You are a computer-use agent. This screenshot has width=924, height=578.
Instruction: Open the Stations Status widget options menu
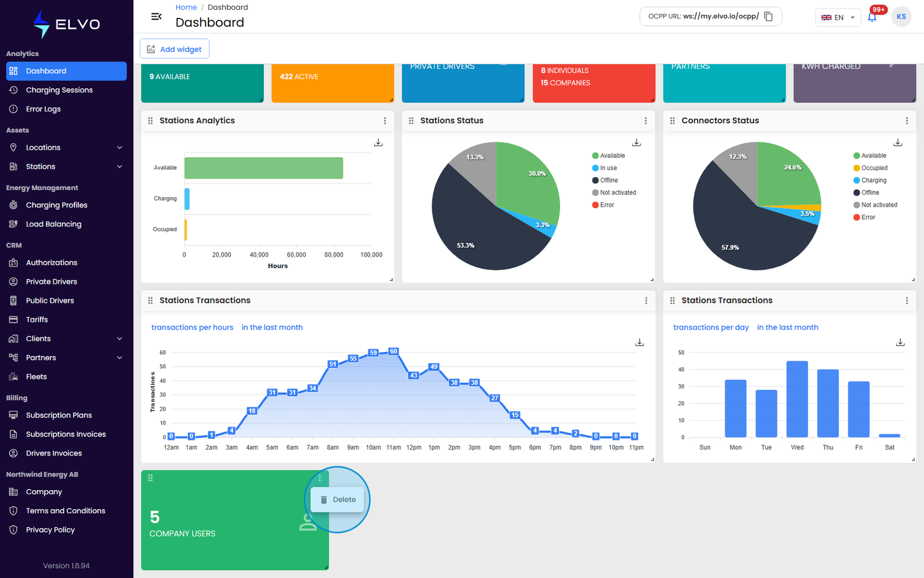coord(646,121)
